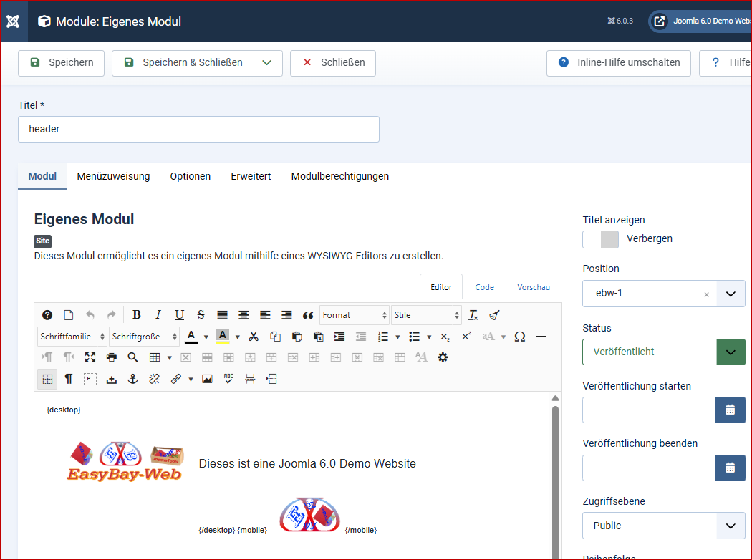Toggle fullscreen editor mode

90,357
